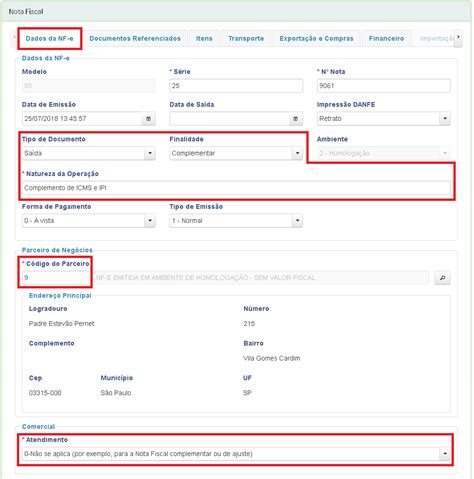Expand the Ambiente dropdown
Screen dimensions: 474x479
445,153
